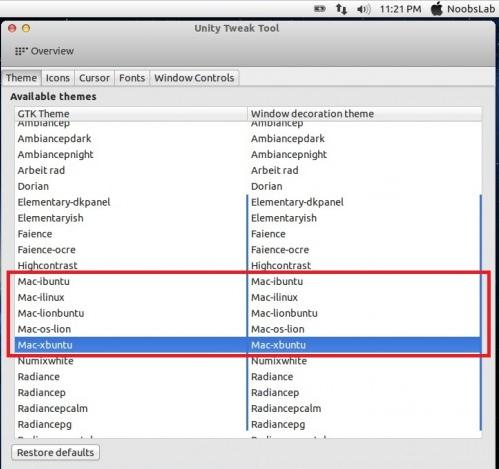
Task: Select Elementary-dkpanel in Window decoration column
Action: 364,202
